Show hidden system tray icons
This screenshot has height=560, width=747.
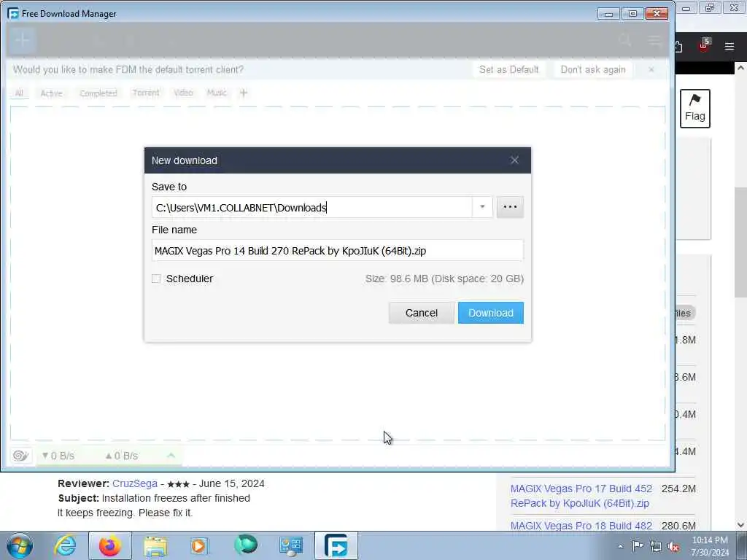click(620, 546)
